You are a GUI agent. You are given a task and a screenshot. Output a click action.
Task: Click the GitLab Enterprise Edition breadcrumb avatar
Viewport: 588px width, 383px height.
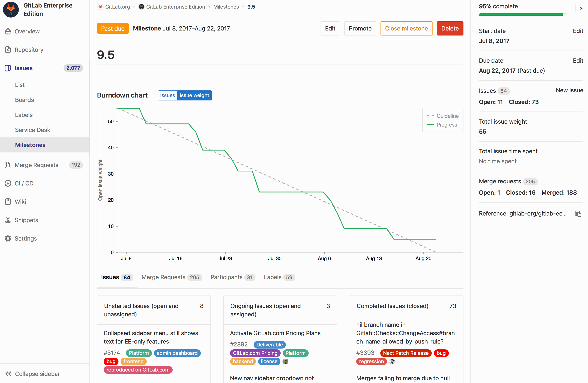click(x=141, y=7)
